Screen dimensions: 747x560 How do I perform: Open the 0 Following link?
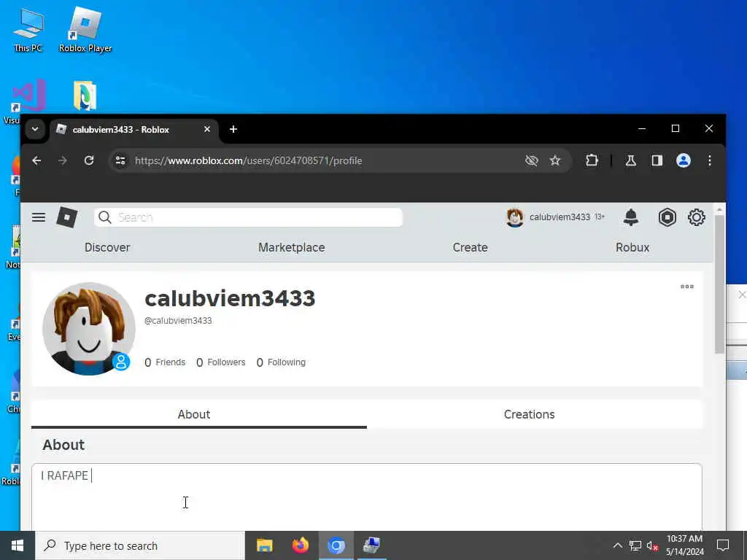[281, 362]
